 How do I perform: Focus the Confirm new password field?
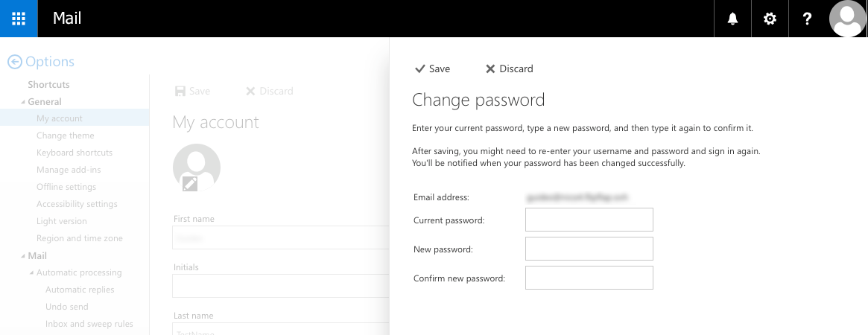[589, 278]
